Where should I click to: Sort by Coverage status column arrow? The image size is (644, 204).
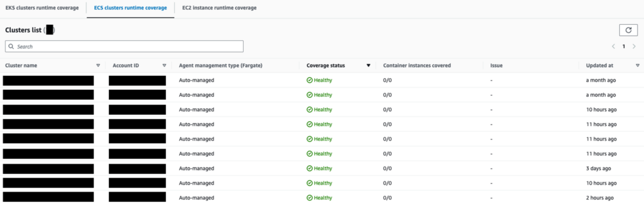pos(368,65)
